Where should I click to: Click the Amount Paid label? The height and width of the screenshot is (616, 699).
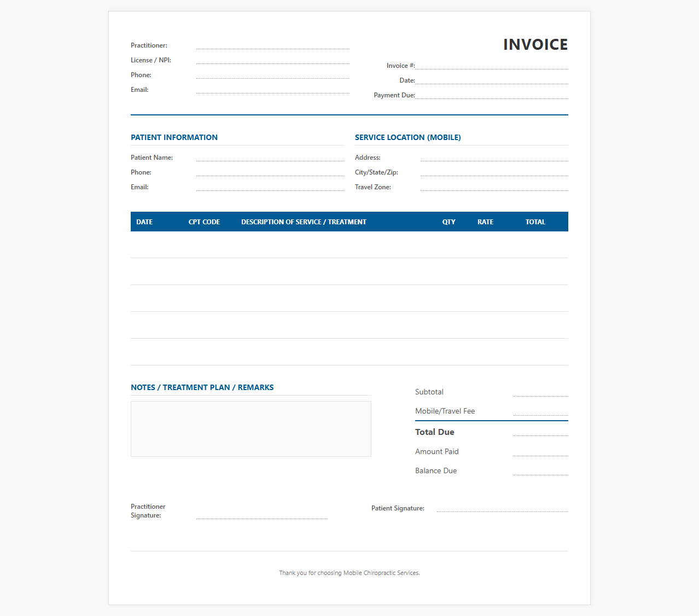point(437,451)
